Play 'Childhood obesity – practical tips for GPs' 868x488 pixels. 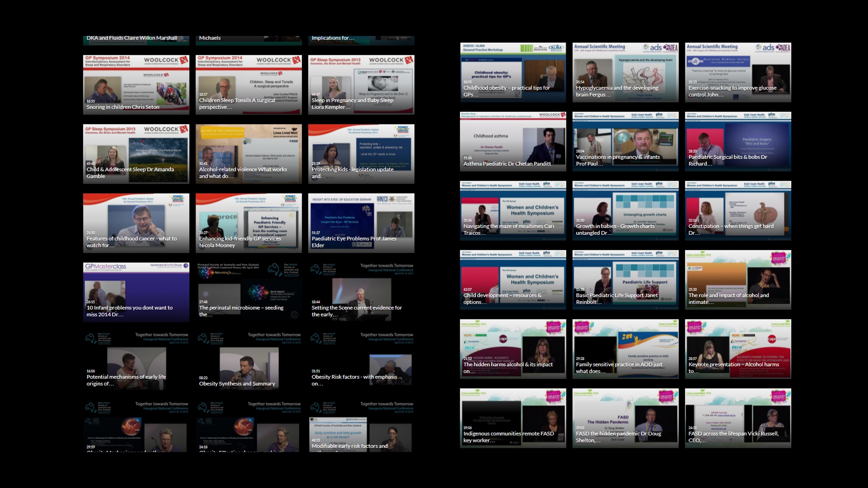[x=513, y=72]
